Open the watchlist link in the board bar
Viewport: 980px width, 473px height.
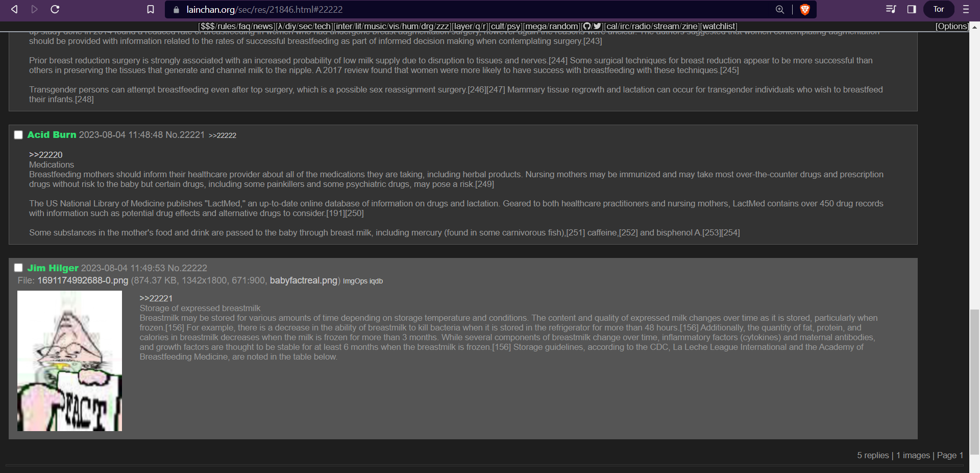tap(719, 26)
